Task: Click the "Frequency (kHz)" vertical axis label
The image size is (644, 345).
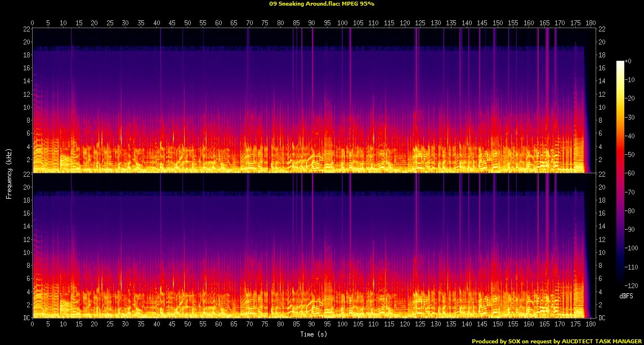Action: pyautogui.click(x=9, y=172)
